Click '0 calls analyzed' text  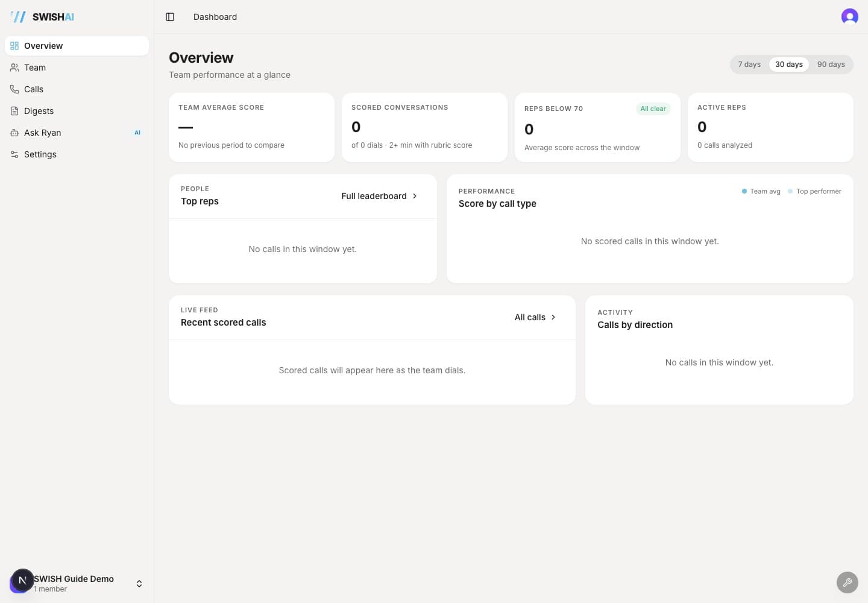(725, 145)
